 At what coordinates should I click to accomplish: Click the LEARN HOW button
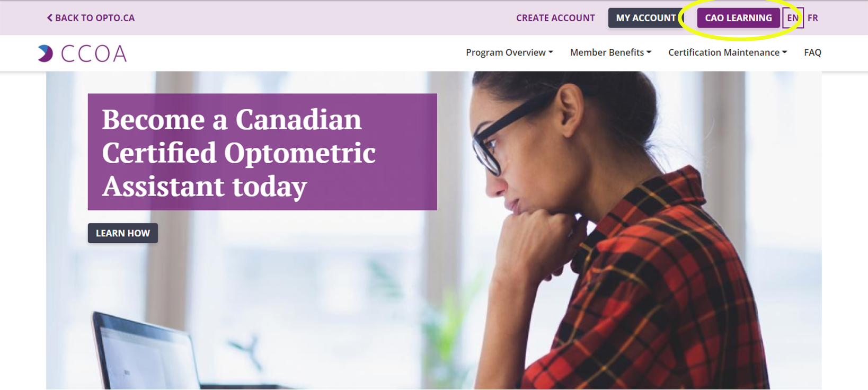(123, 233)
